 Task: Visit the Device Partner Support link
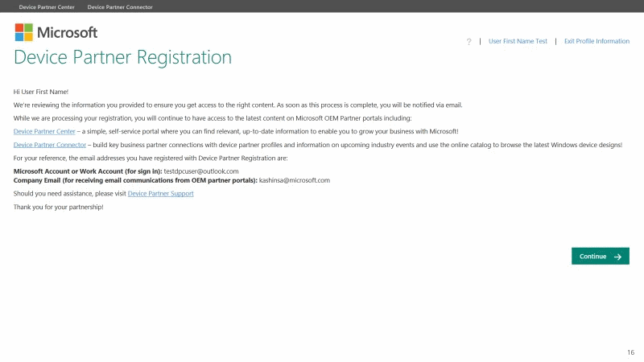[160, 194]
